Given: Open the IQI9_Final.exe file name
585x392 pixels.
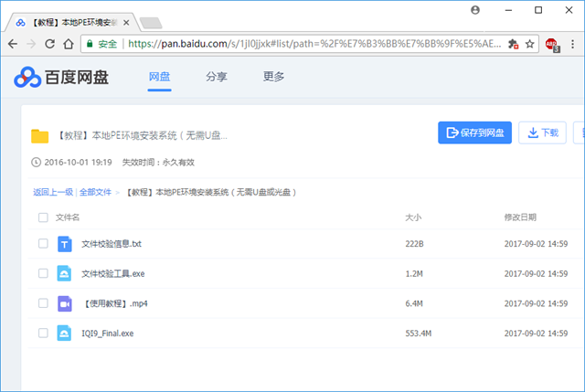Looking at the screenshot, I should tap(108, 334).
